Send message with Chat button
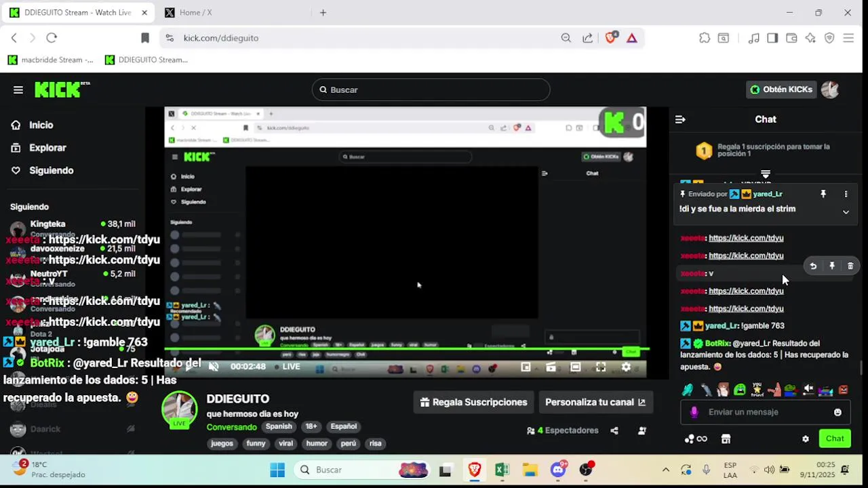This screenshot has width=868, height=488. 835,439
